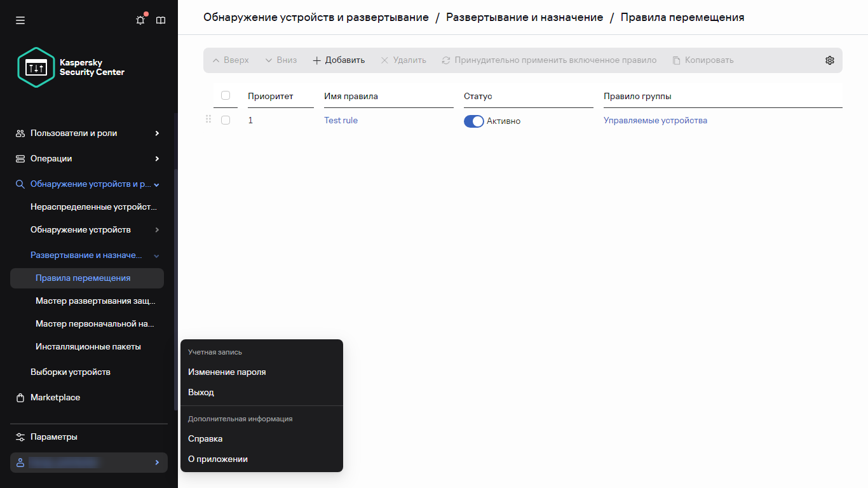The height and width of the screenshot is (488, 868).
Task: Disable the Активно status toggle
Action: click(473, 120)
